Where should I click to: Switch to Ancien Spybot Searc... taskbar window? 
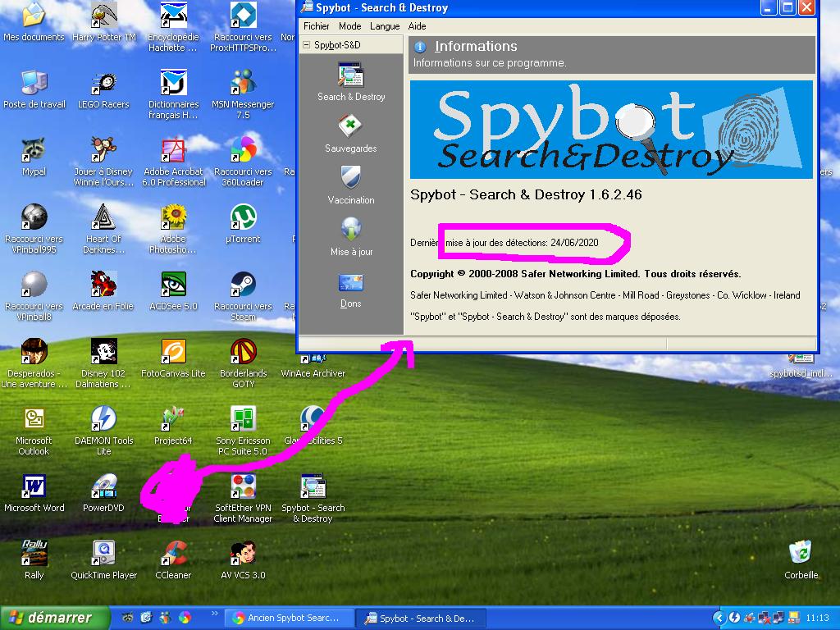click(x=288, y=619)
